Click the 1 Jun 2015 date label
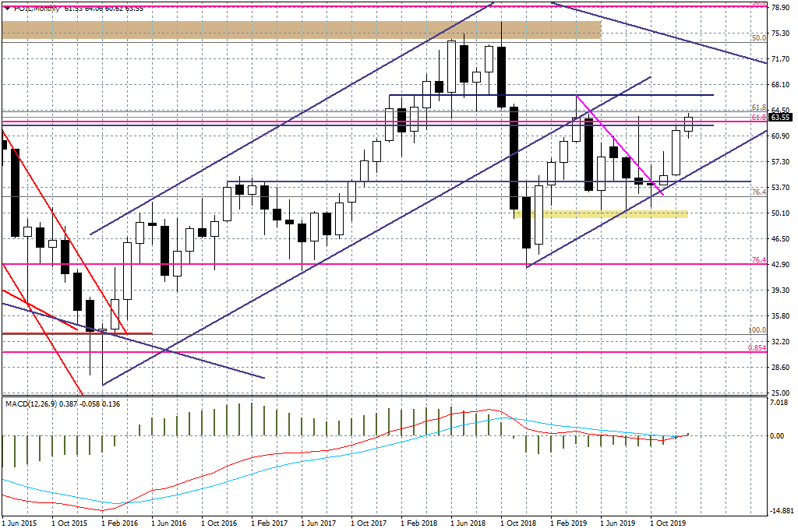Image resolution: width=798 pixels, height=532 pixels. click(x=19, y=524)
